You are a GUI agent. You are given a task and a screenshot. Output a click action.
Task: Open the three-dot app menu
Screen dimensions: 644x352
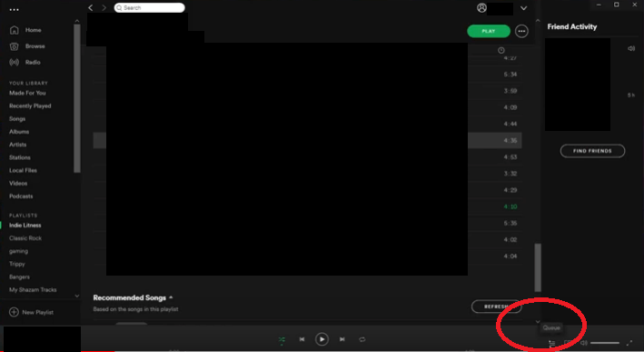tap(14, 9)
